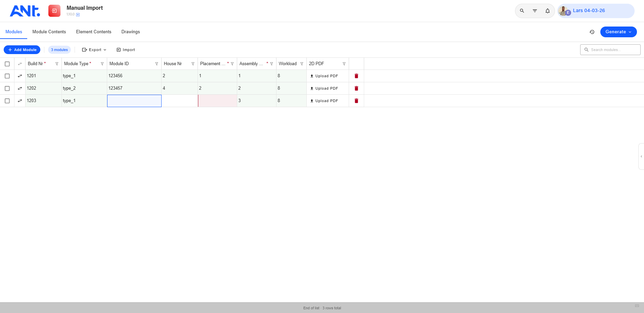Delete the module row 1202
Image resolution: width=644 pixels, height=313 pixels.
click(356, 88)
